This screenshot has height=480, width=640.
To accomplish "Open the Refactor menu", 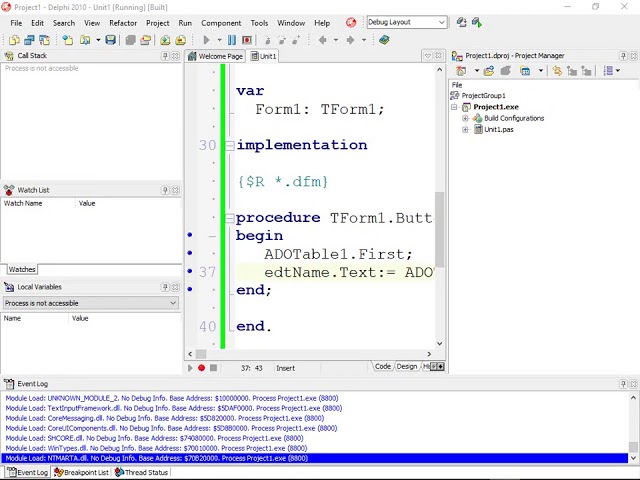I will (123, 23).
